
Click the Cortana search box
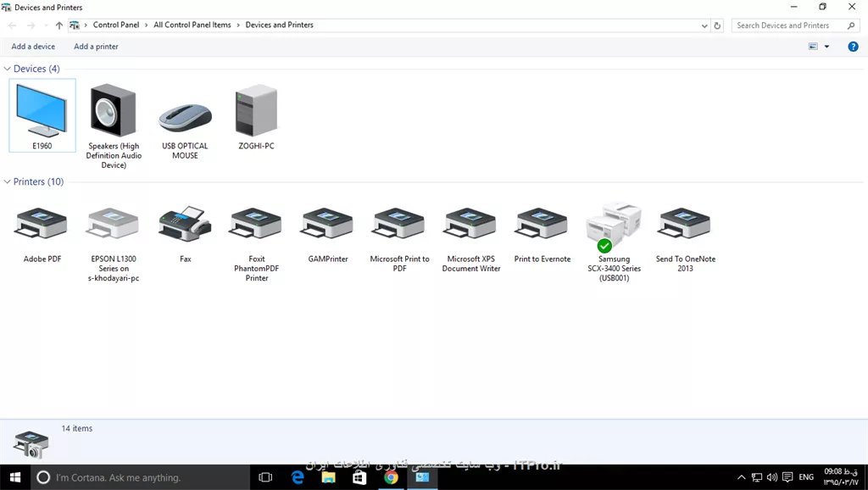(x=140, y=477)
